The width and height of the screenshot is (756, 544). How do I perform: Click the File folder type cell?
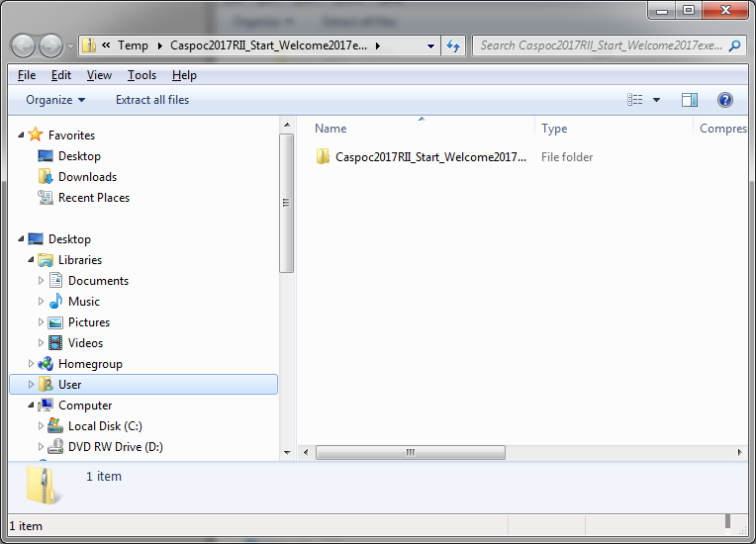(x=567, y=156)
